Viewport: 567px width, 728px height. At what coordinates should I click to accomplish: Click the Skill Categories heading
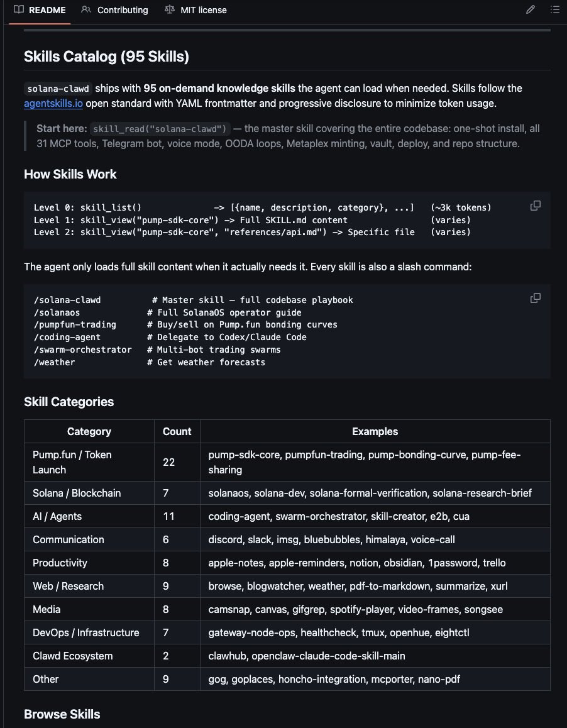[x=69, y=402]
